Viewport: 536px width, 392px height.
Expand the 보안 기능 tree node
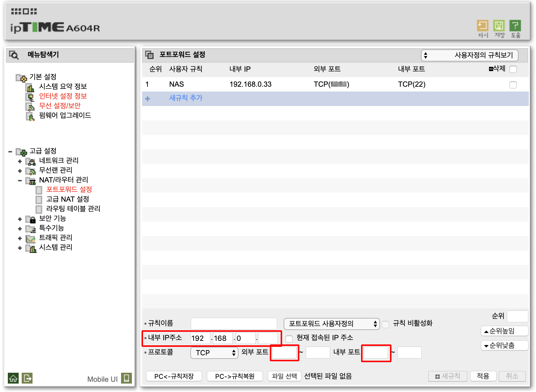(x=20, y=219)
